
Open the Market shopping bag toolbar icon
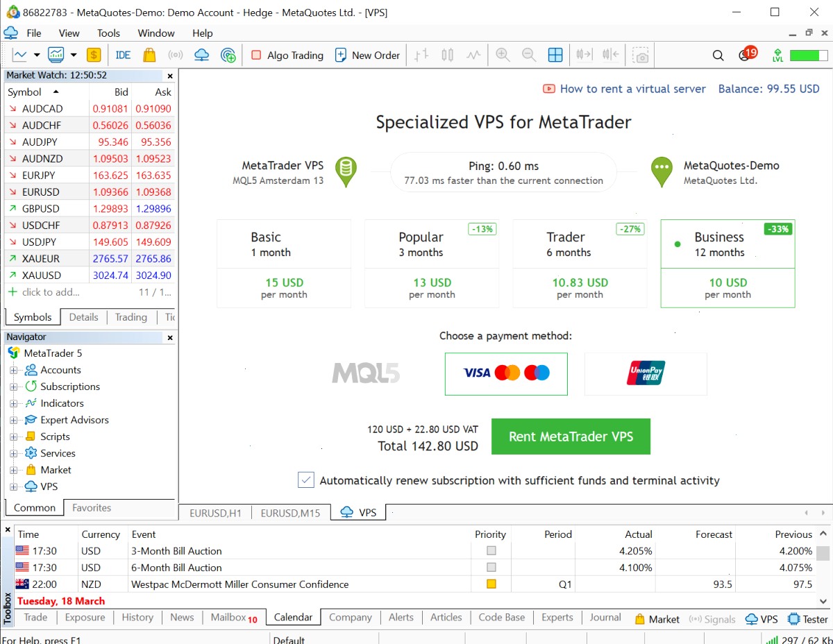[149, 55]
